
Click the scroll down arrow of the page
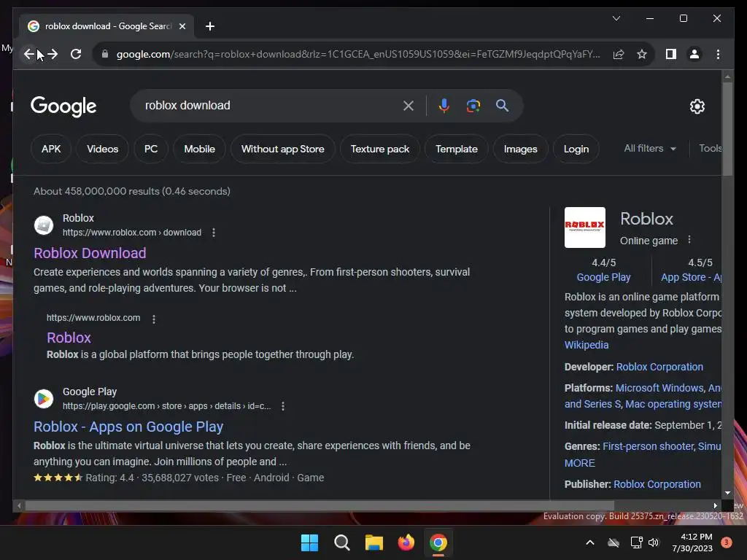coord(727,494)
